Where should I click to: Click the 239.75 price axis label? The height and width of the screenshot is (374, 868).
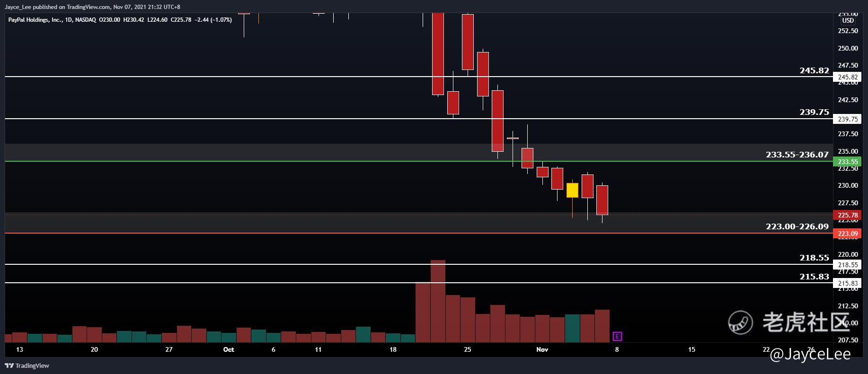848,119
